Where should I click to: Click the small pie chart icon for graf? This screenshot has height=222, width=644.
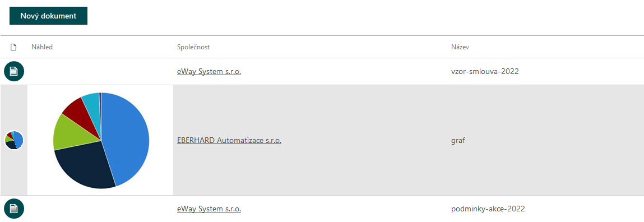tap(14, 140)
